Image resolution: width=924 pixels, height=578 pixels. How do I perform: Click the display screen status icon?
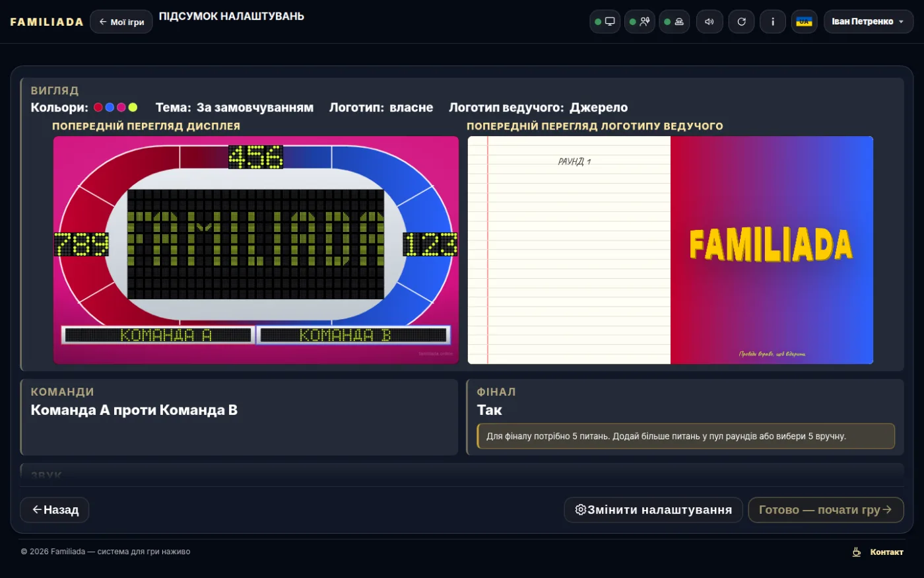point(605,22)
